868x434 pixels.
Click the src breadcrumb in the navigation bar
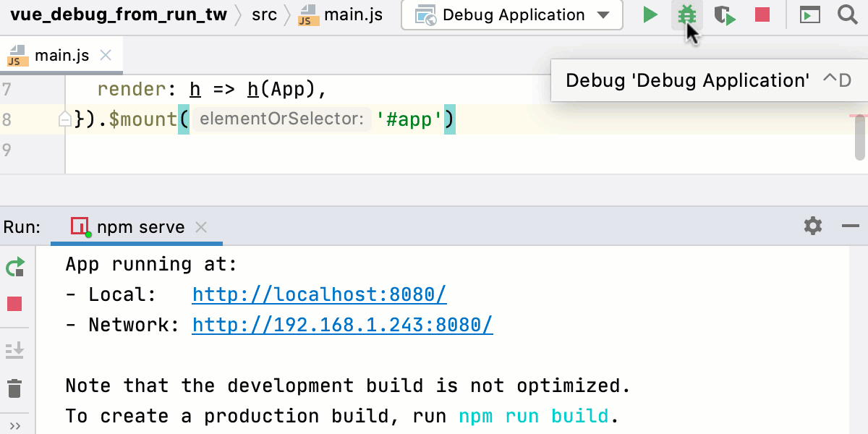tap(265, 13)
